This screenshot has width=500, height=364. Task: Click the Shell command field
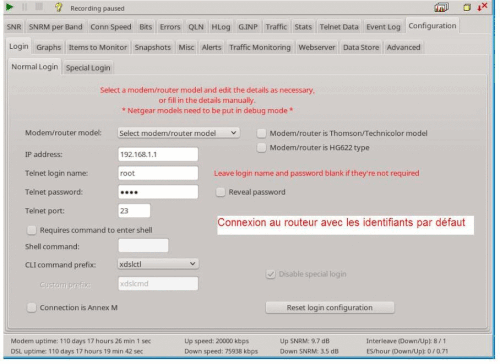point(143,246)
